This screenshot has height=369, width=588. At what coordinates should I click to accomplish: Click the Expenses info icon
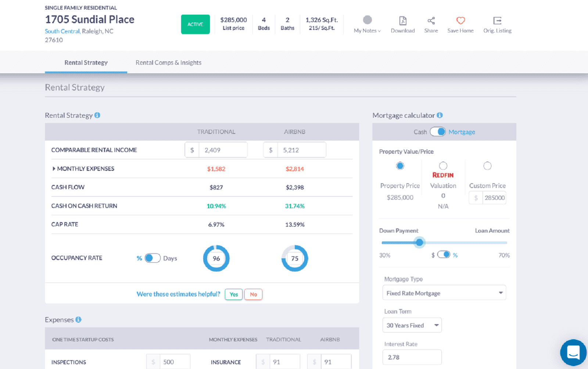(78, 320)
